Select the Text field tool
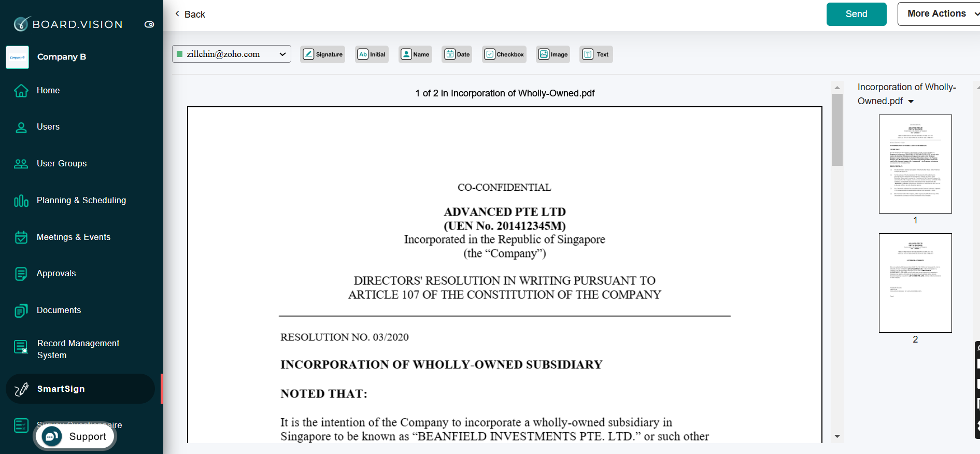Viewport: 980px width, 454px height. click(596, 54)
